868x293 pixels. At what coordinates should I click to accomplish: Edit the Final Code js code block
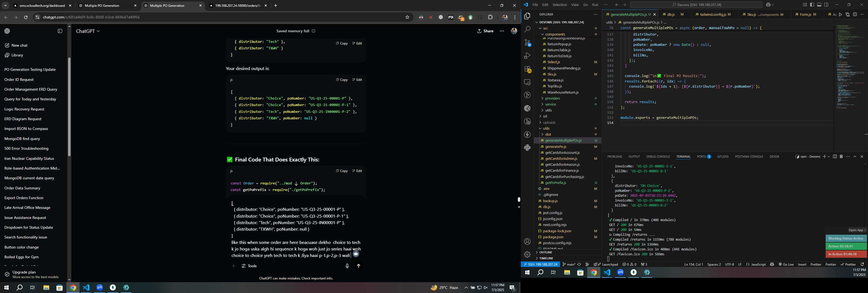pyautogui.click(x=357, y=171)
